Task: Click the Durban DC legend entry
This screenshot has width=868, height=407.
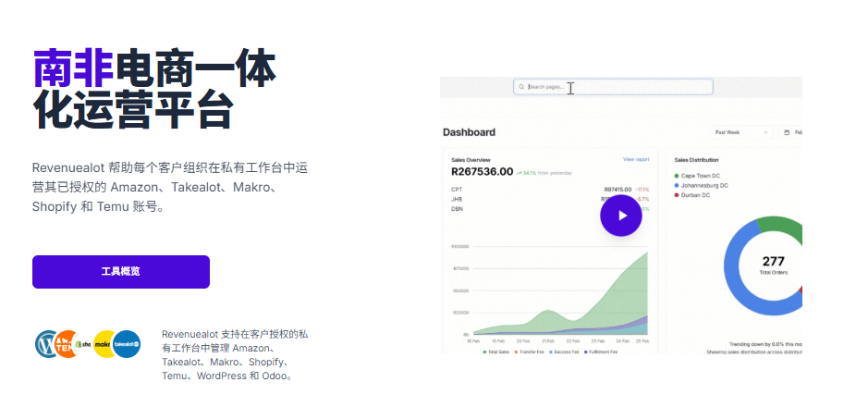Action: click(692, 195)
